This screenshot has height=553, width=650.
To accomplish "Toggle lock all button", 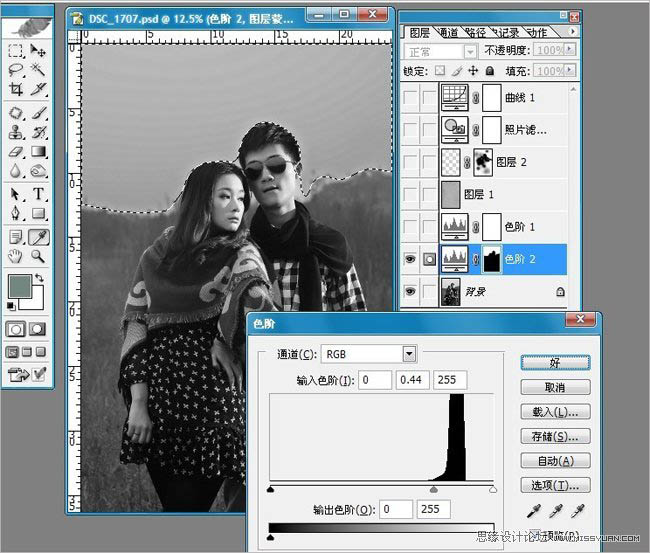I will [490, 71].
